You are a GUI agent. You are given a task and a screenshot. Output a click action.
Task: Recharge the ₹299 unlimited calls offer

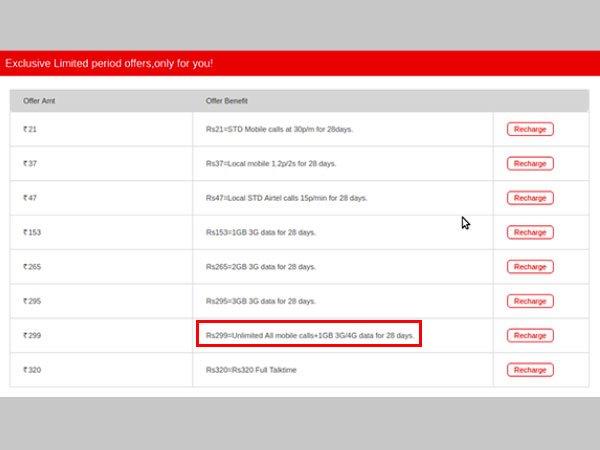click(530, 335)
